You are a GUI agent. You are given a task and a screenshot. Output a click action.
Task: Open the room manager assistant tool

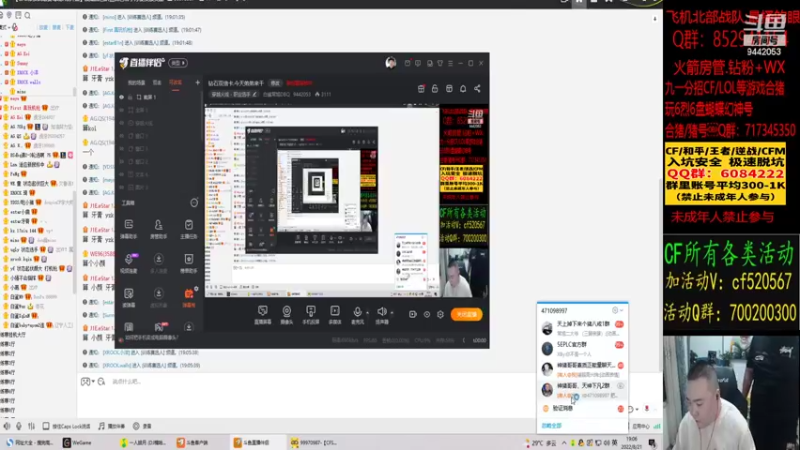click(159, 229)
